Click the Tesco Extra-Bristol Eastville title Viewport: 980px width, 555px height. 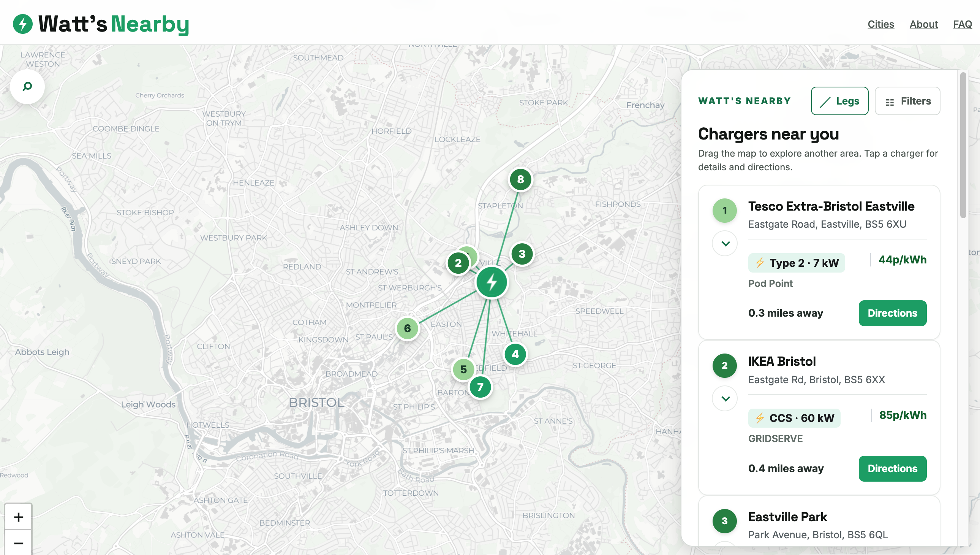[x=831, y=206]
